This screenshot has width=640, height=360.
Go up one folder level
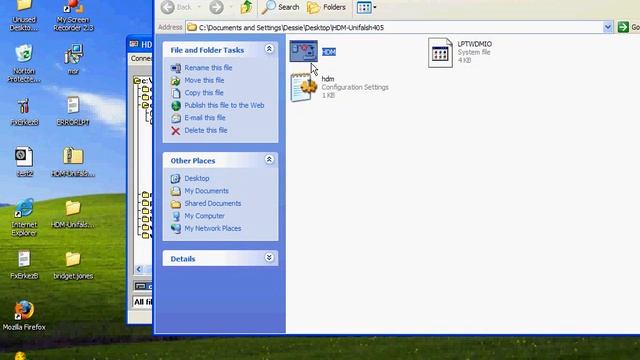(246, 7)
